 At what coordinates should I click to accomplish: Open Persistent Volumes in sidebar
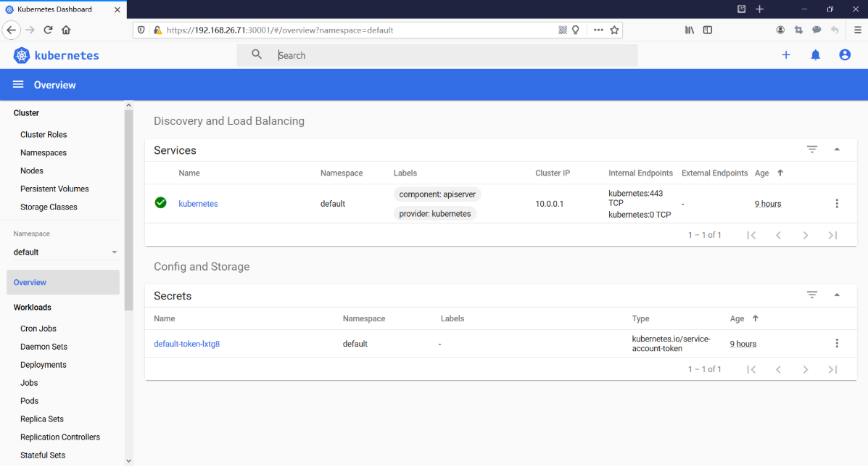[54, 189]
